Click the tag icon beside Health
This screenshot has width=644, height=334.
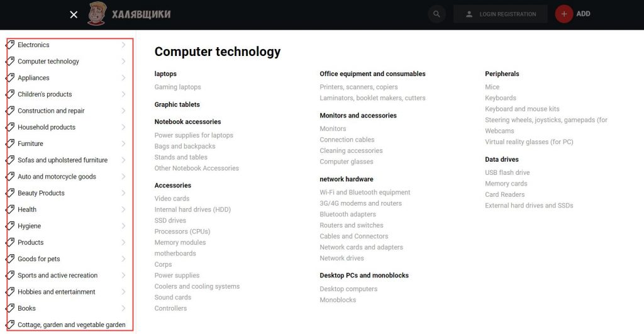coord(10,209)
